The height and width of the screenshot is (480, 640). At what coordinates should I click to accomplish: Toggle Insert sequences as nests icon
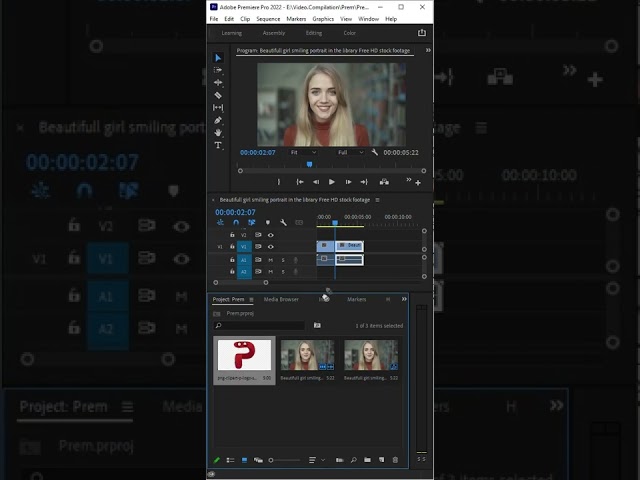[x=220, y=222]
